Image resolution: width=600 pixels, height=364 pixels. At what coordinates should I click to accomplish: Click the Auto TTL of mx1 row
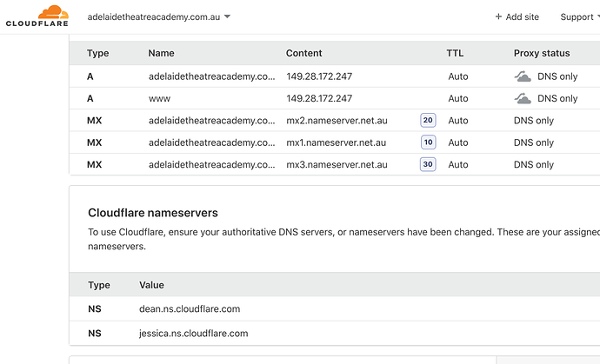click(458, 142)
